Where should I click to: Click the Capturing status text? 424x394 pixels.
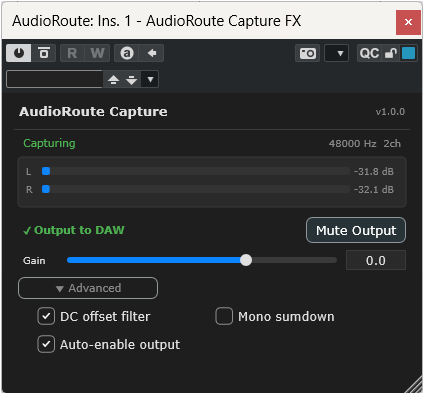49,143
